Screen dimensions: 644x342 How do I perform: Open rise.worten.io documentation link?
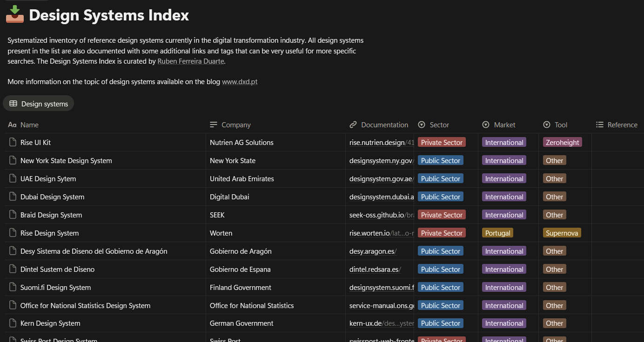pos(382,233)
